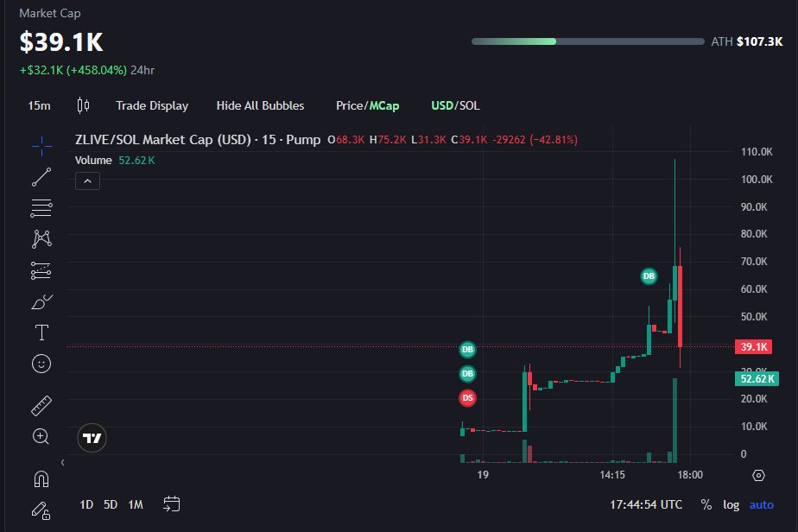Enable the magnet snap mode
Image resolution: width=798 pixels, height=532 pixels.
pos(41,478)
